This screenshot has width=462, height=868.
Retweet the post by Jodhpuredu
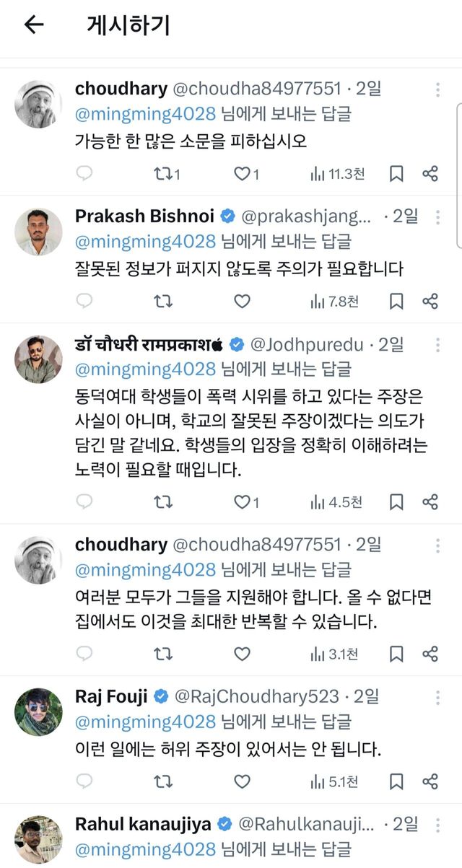[x=164, y=500]
